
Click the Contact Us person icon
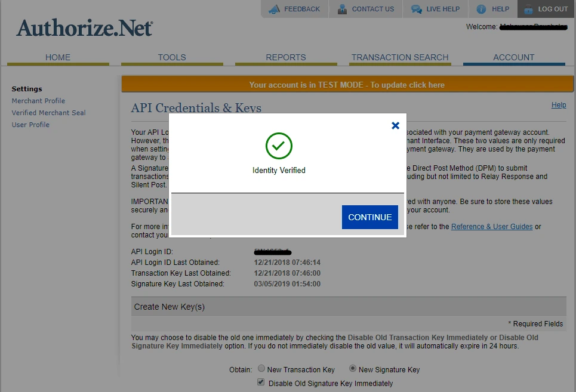click(342, 9)
